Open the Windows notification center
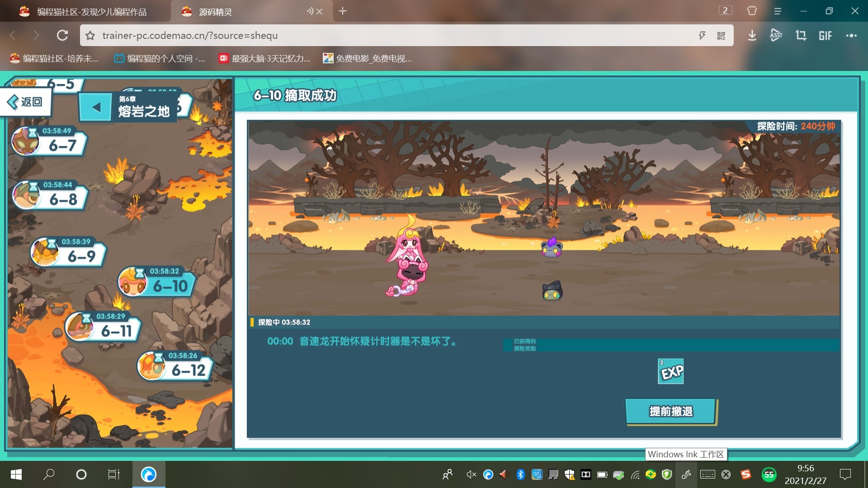The height and width of the screenshot is (488, 868). coord(845,474)
